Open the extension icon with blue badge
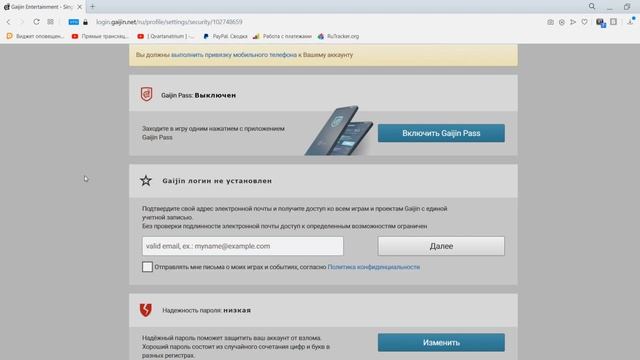This screenshot has width=640, height=360. click(x=600, y=22)
